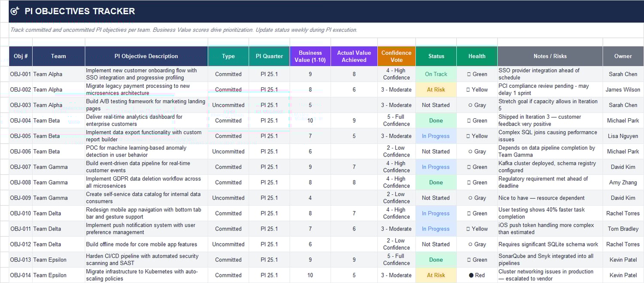This screenshot has width=644, height=283.
Task: Click the yellow health indicator for OBJ-011
Action: point(477,228)
